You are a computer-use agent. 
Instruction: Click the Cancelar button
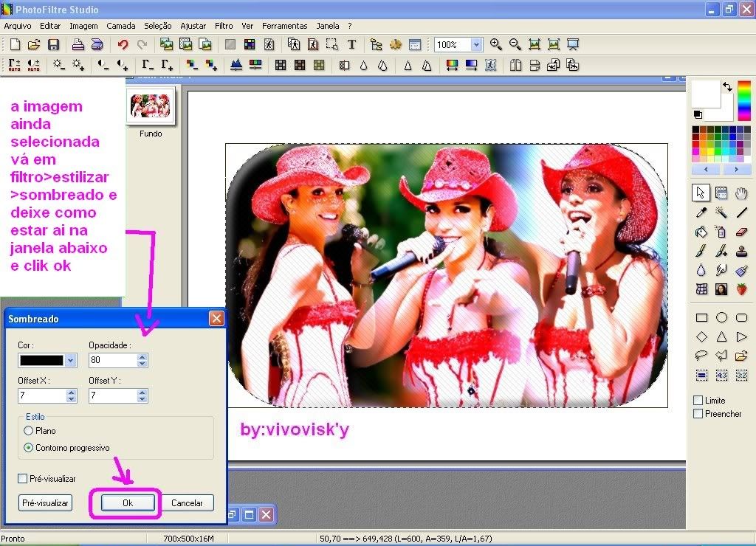tap(187, 502)
